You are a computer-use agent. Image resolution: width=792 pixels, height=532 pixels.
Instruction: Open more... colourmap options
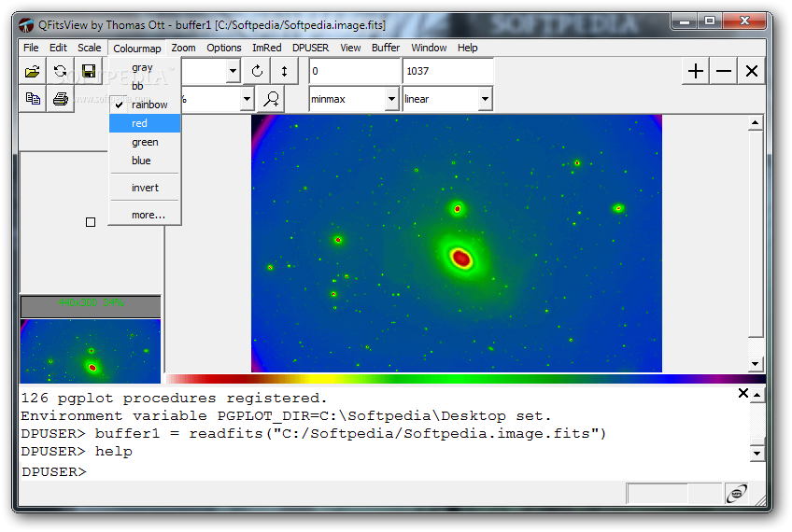[145, 215]
